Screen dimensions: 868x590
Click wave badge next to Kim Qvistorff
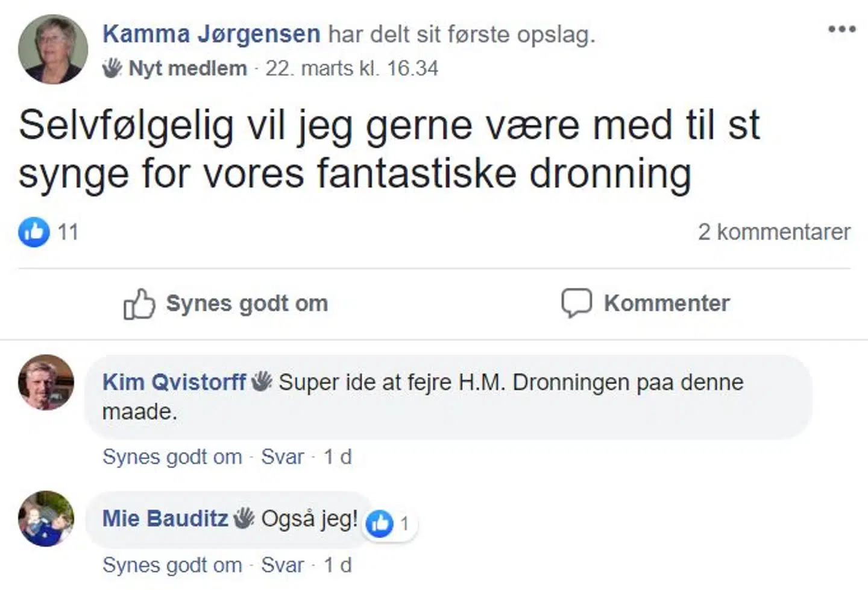262,381
